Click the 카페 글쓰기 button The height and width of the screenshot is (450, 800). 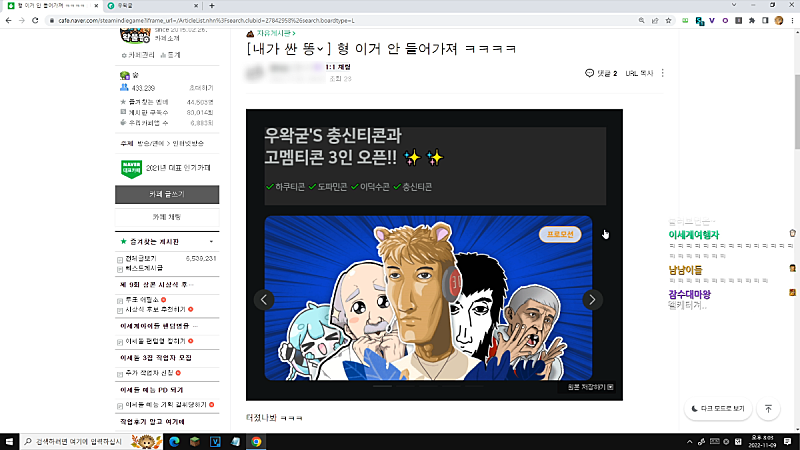(167, 194)
